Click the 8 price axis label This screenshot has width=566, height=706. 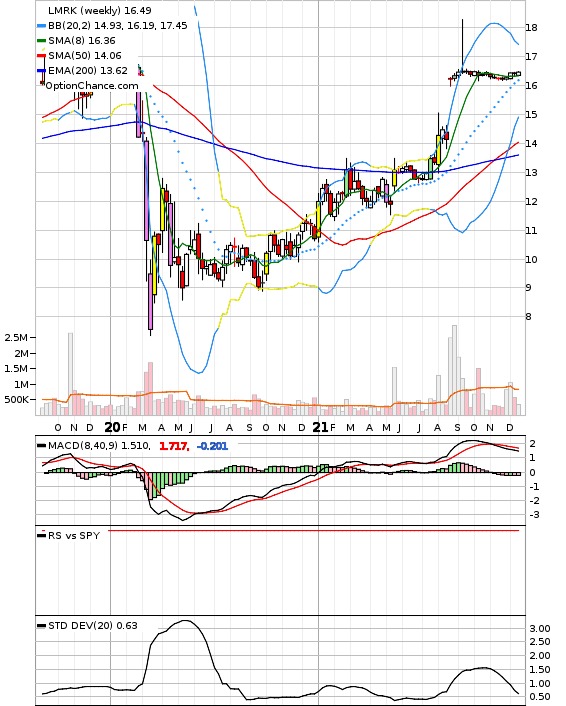(x=529, y=317)
